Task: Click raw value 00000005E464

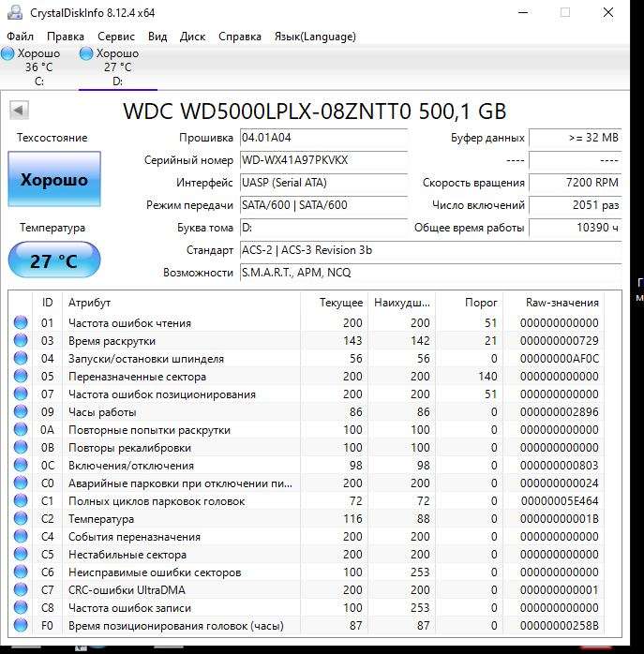Action: (x=560, y=501)
